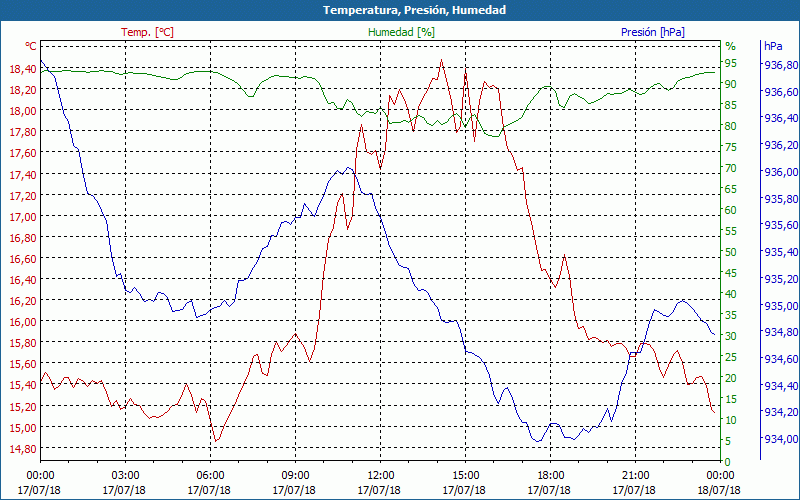
Task: Click the 935,80 pressure axis value
Action: point(781,198)
